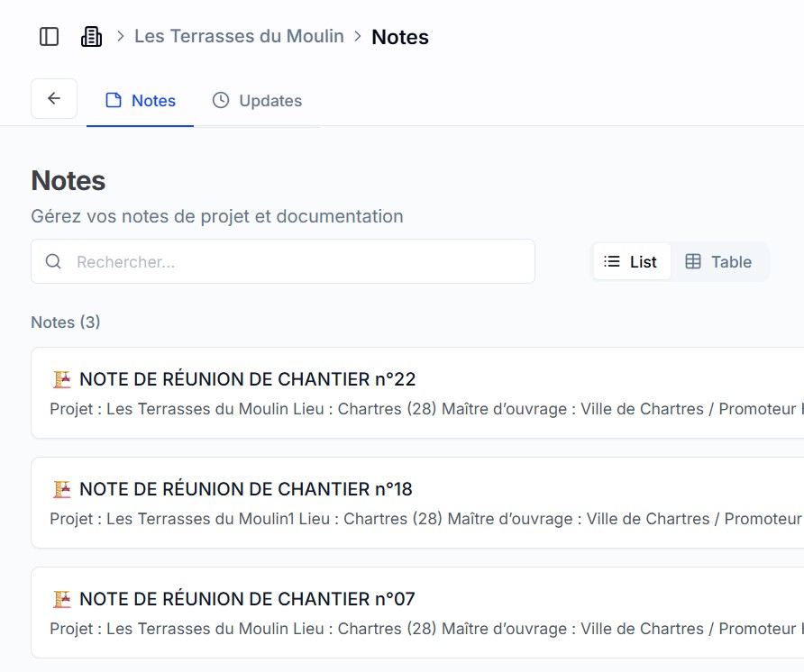Image resolution: width=804 pixels, height=672 pixels.
Task: Click the clock icon on Updates tab
Action: (x=221, y=100)
